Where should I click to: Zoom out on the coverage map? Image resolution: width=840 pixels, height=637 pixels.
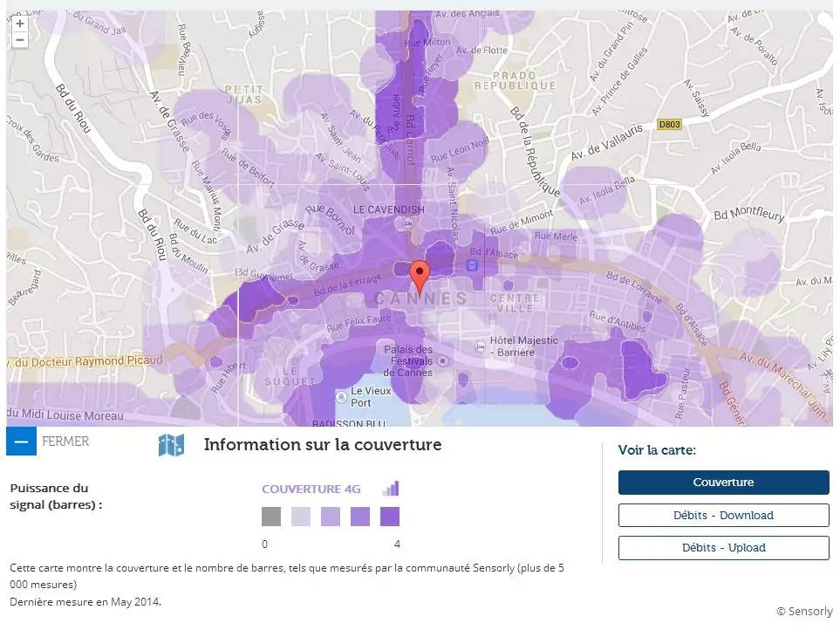point(20,40)
